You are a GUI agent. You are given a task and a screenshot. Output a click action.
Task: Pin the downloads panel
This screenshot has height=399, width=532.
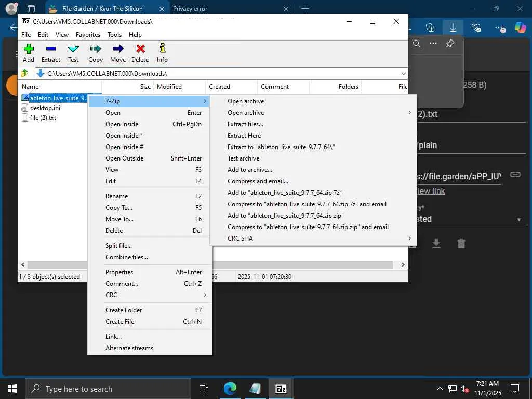click(450, 44)
